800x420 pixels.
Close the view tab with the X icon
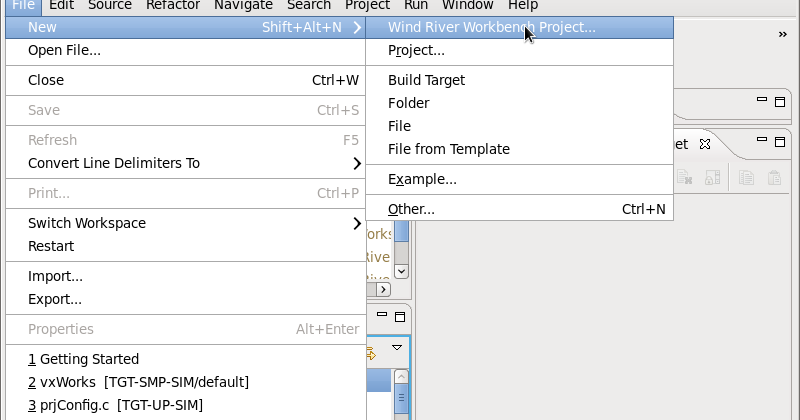point(704,144)
